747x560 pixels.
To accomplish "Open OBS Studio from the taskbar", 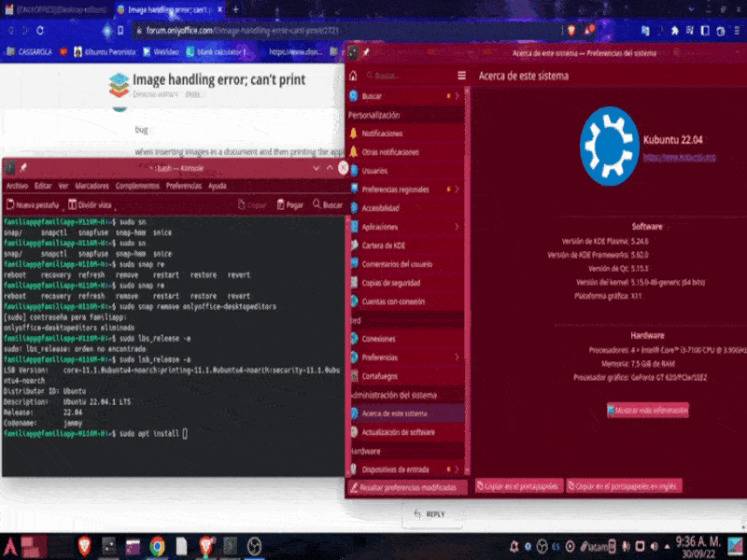I will [x=254, y=546].
